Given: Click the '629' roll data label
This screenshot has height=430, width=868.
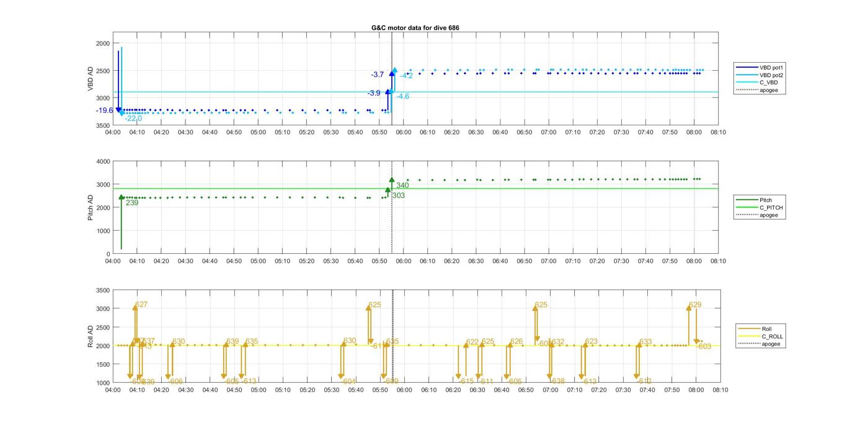Looking at the screenshot, I should (695, 305).
